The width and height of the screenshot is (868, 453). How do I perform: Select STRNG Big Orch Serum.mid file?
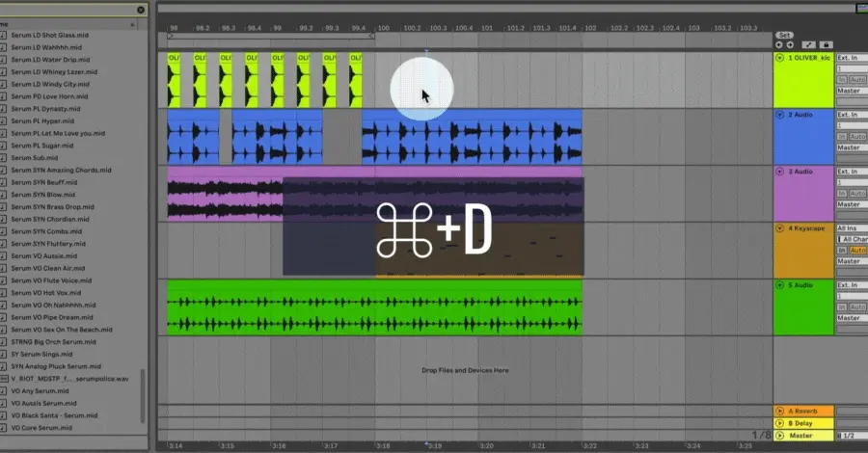[x=54, y=342]
